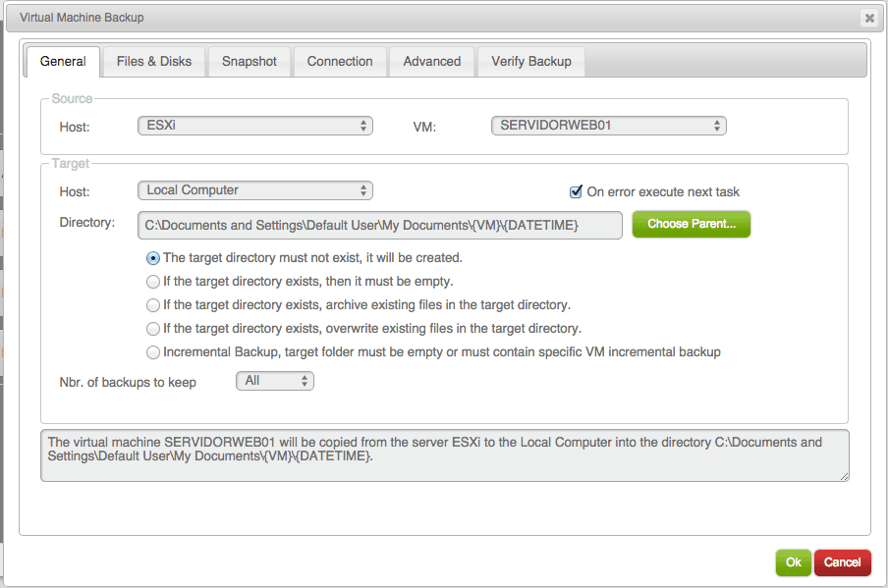888x588 pixels.
Task: Uncheck On error execute next task
Action: pos(576,191)
